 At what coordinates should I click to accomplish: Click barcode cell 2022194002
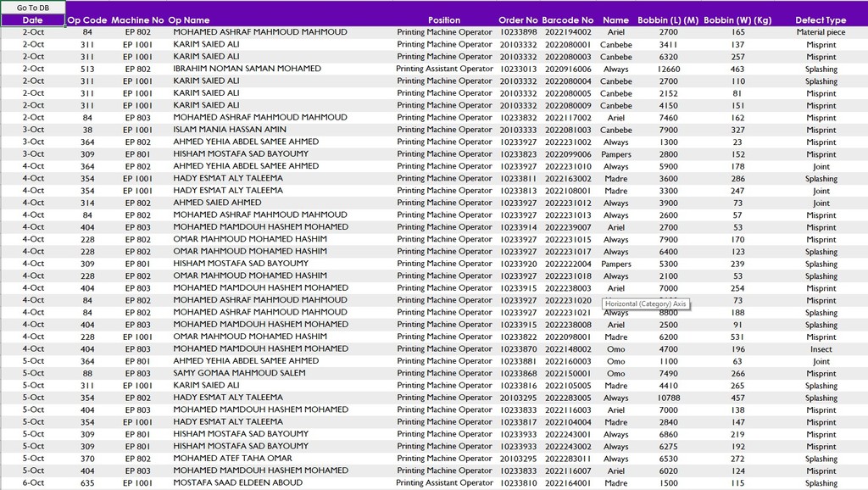[568, 32]
